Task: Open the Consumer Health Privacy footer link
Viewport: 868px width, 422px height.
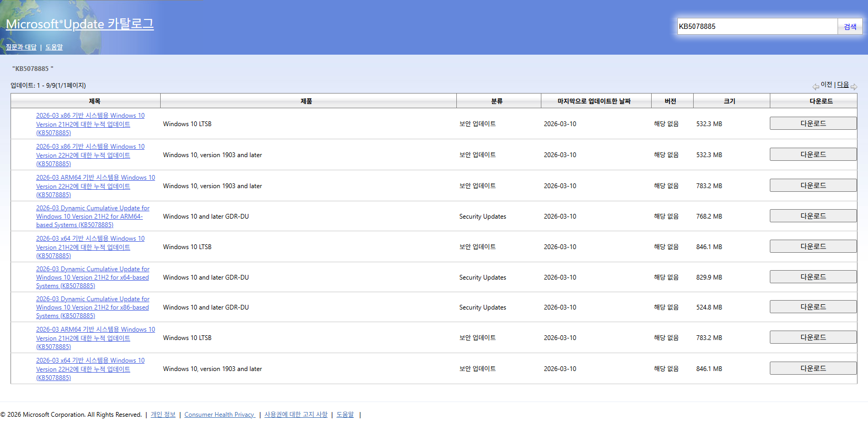Action: tap(219, 415)
